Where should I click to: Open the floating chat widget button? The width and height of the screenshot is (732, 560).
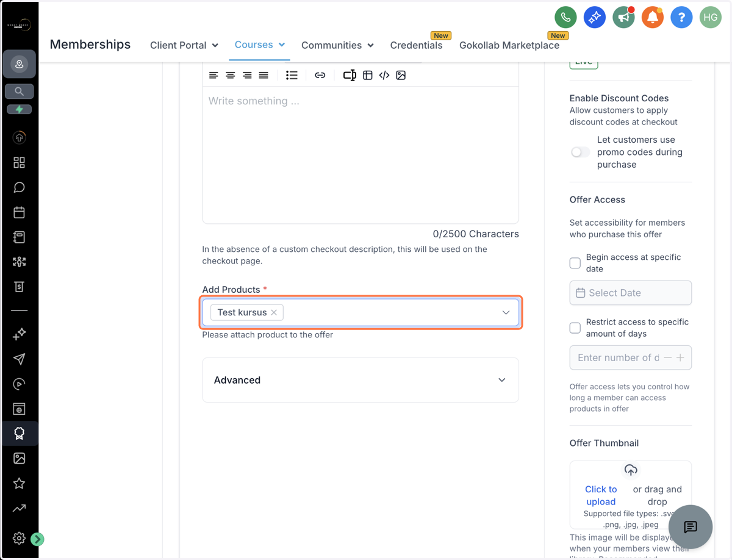[691, 527]
